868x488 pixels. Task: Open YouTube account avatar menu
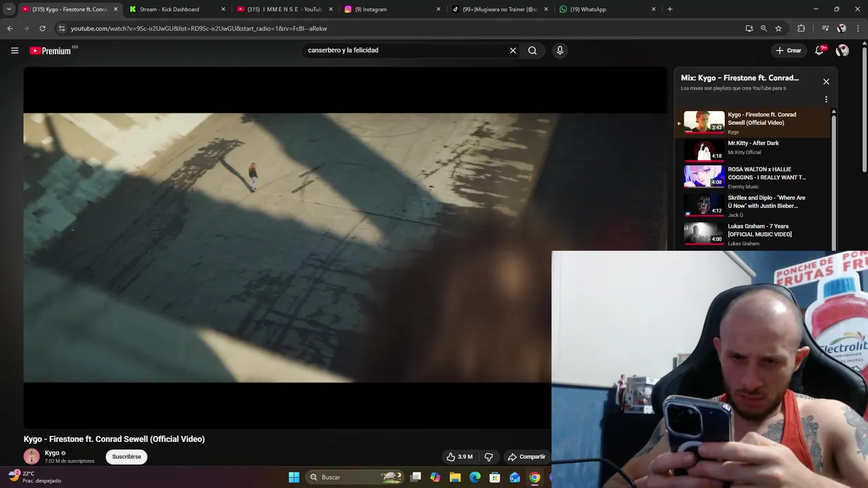pyautogui.click(x=842, y=50)
